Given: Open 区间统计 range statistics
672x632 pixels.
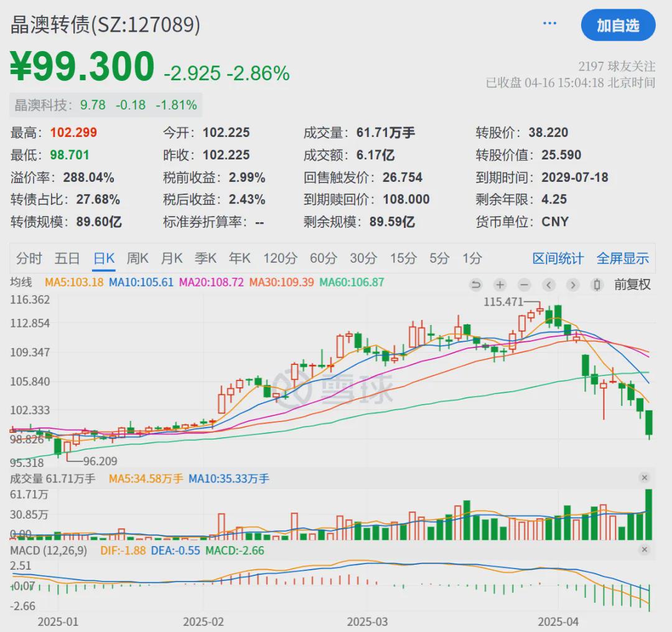Looking at the screenshot, I should click(558, 258).
